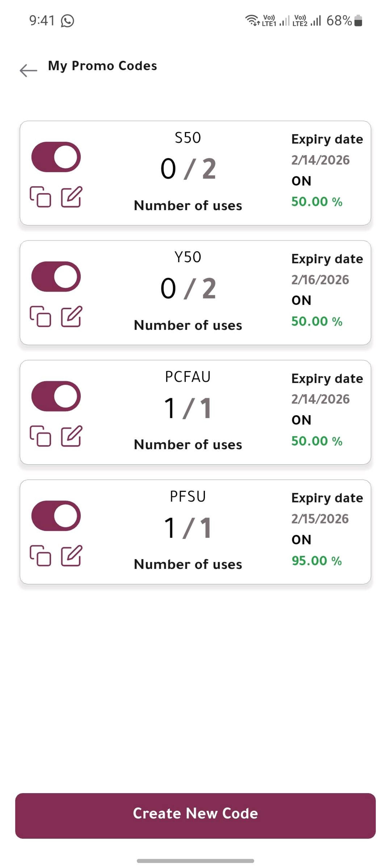The image size is (391, 868).
Task: Tap the Y50 expiry date 2/16/2026
Action: click(x=320, y=280)
